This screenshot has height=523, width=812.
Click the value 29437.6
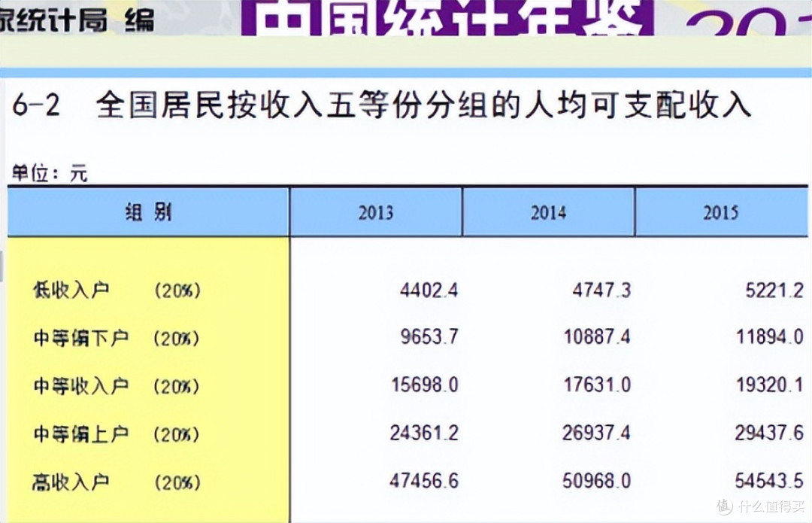tap(770, 432)
